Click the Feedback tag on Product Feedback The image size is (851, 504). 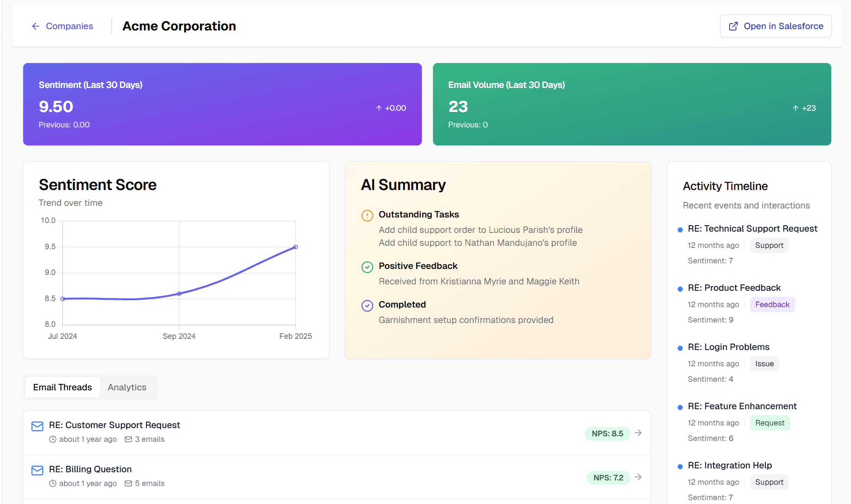(x=772, y=305)
